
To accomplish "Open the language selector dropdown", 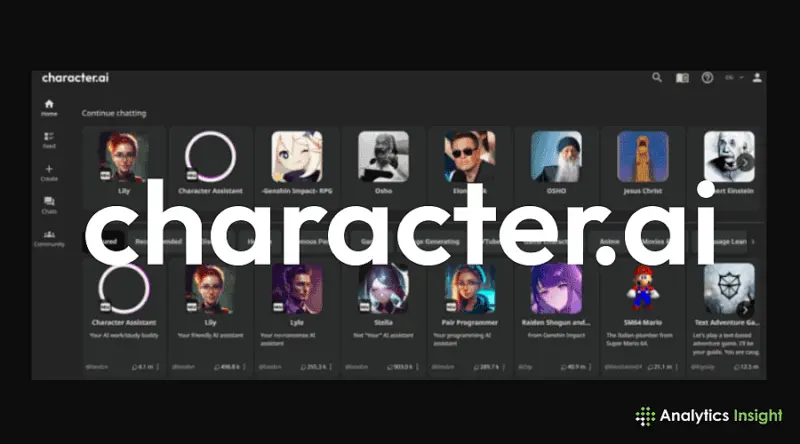I will coord(734,78).
